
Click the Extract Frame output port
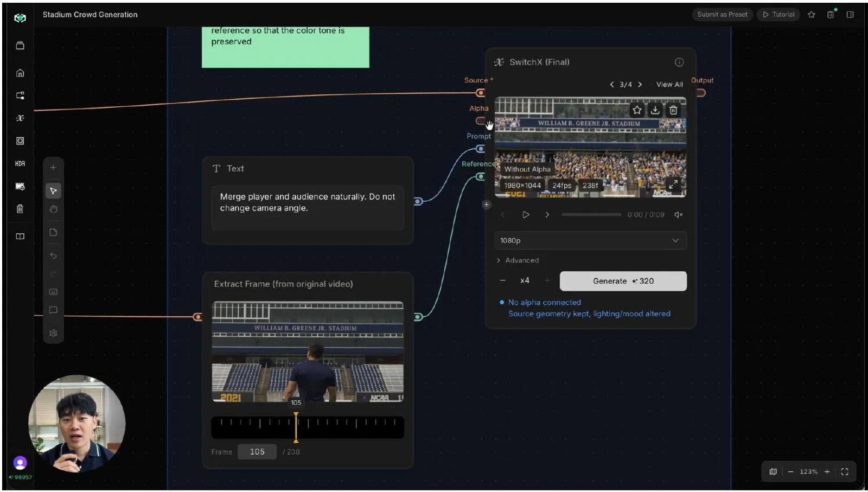(418, 317)
